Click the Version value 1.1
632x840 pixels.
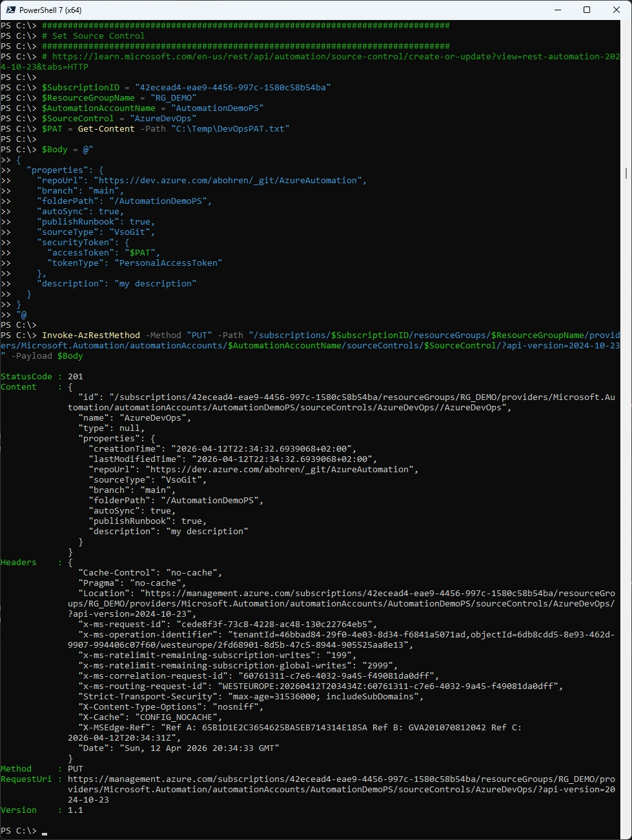pos(76,810)
